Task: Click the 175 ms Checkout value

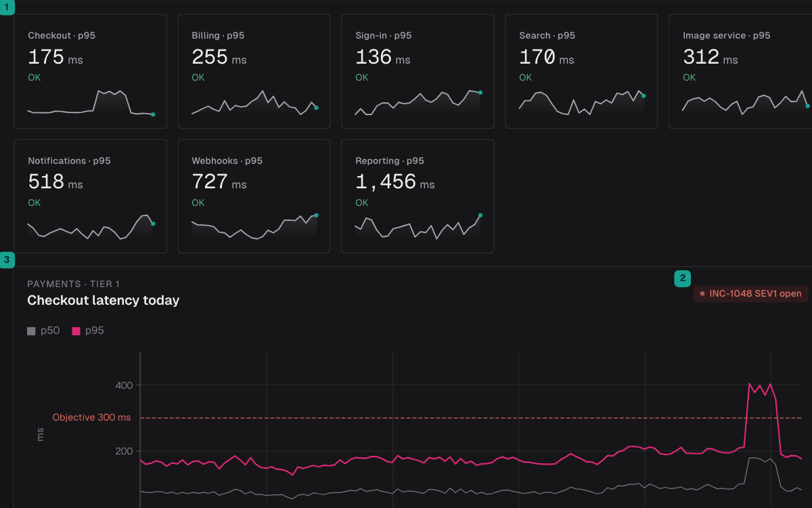Action: pyautogui.click(x=55, y=57)
